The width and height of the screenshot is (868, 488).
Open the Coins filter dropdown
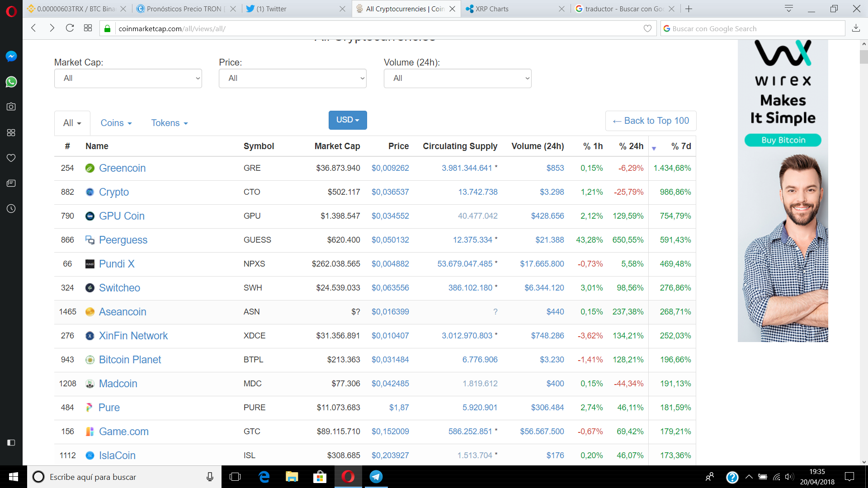[116, 123]
